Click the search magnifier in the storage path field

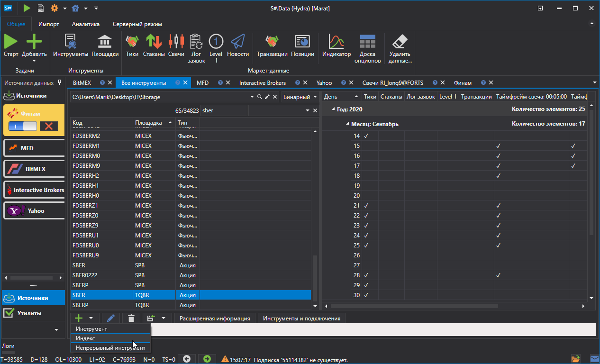(x=260, y=97)
